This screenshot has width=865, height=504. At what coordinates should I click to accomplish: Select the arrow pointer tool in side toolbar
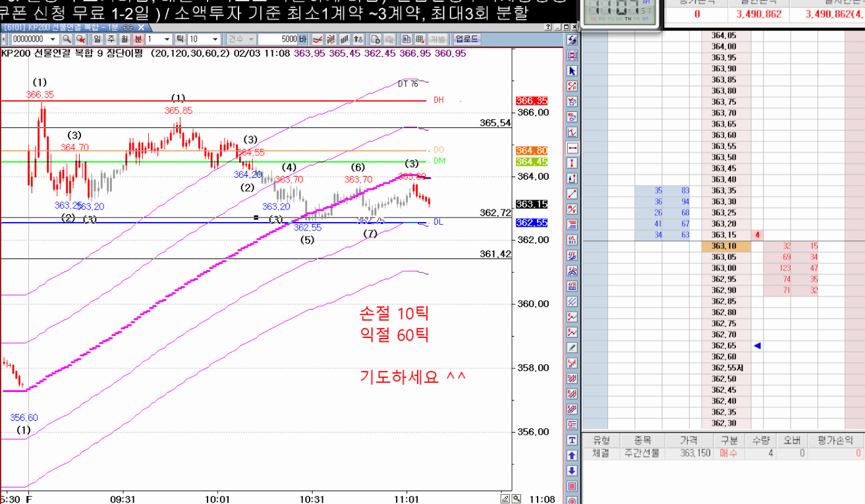[x=572, y=70]
